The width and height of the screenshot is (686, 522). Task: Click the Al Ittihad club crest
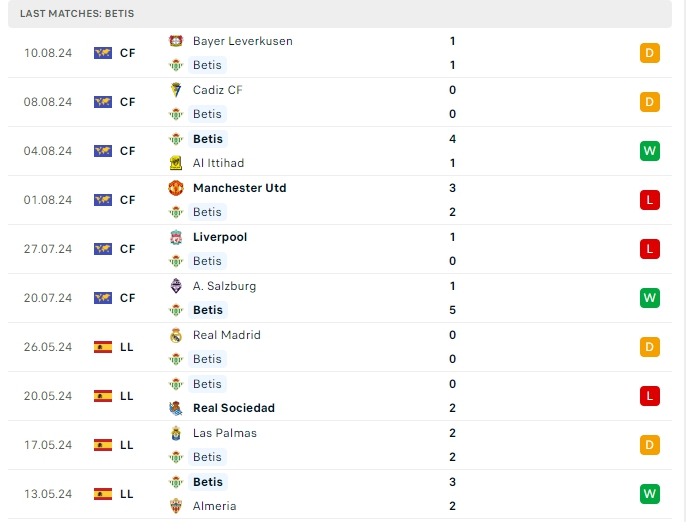click(176, 163)
